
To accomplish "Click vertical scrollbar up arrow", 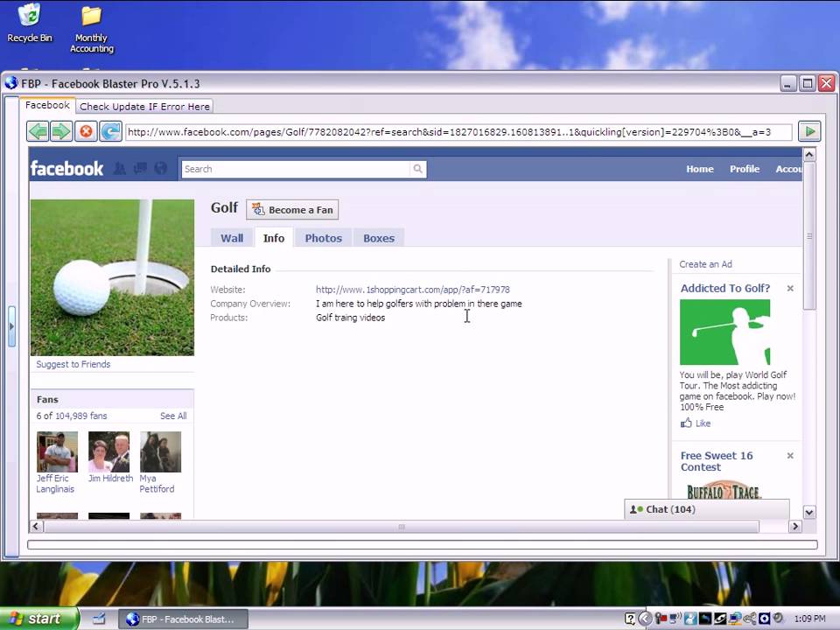I will 809,155.
